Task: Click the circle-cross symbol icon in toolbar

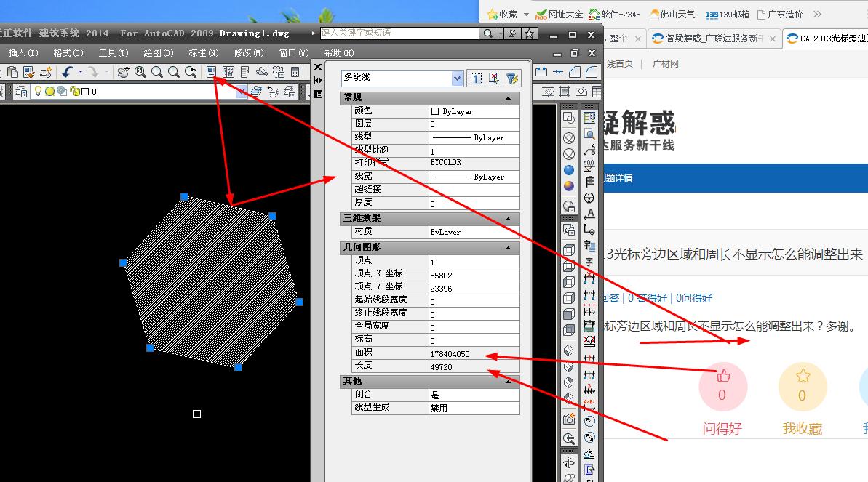Action: pos(589,198)
